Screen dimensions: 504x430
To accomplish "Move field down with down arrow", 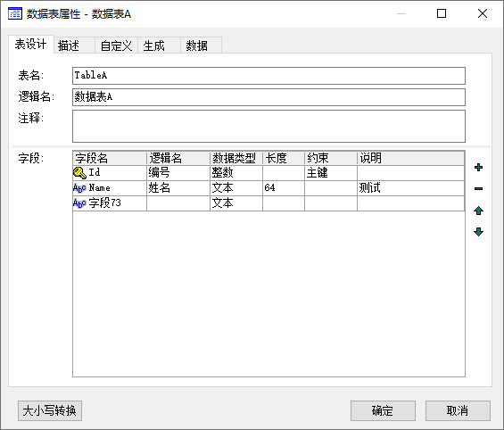I will (478, 232).
